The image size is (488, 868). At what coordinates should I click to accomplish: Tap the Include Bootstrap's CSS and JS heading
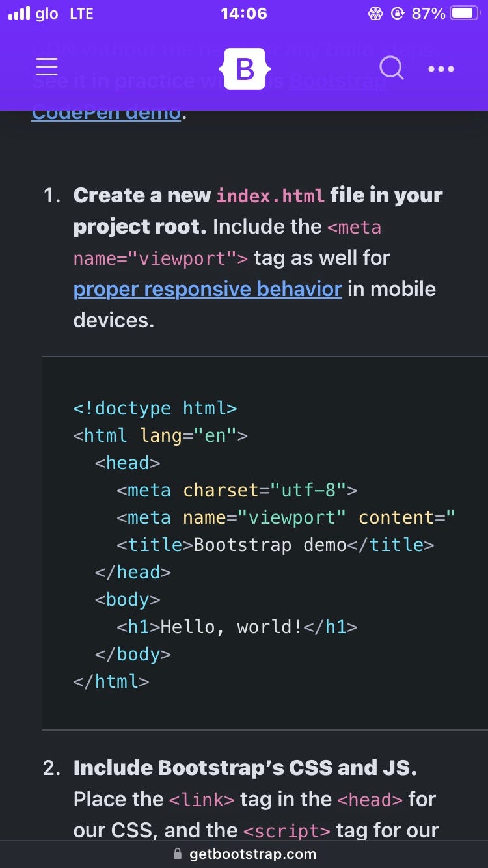245,768
